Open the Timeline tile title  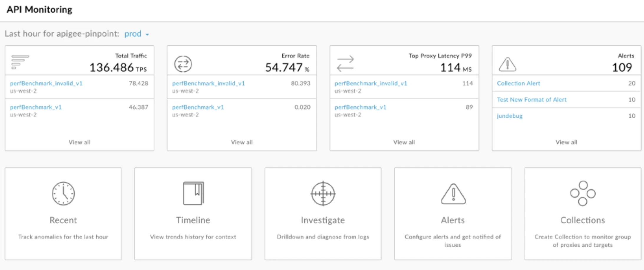(193, 220)
